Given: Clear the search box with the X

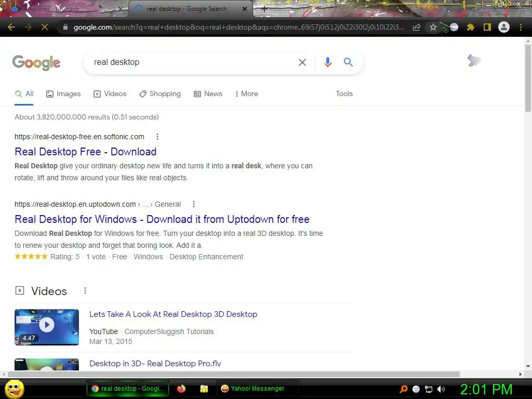Looking at the screenshot, I should [x=302, y=62].
